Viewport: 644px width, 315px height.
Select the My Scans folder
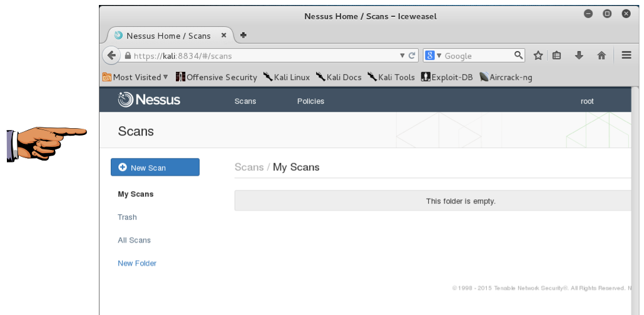click(136, 194)
